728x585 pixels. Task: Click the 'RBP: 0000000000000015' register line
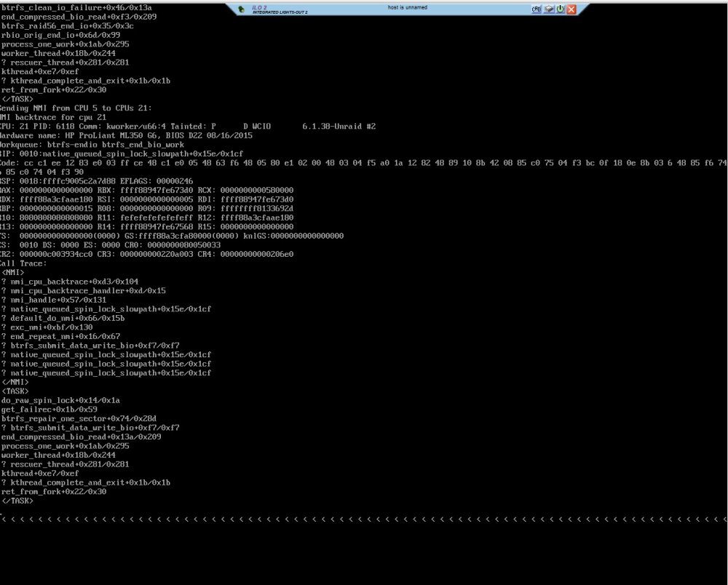[147, 209]
